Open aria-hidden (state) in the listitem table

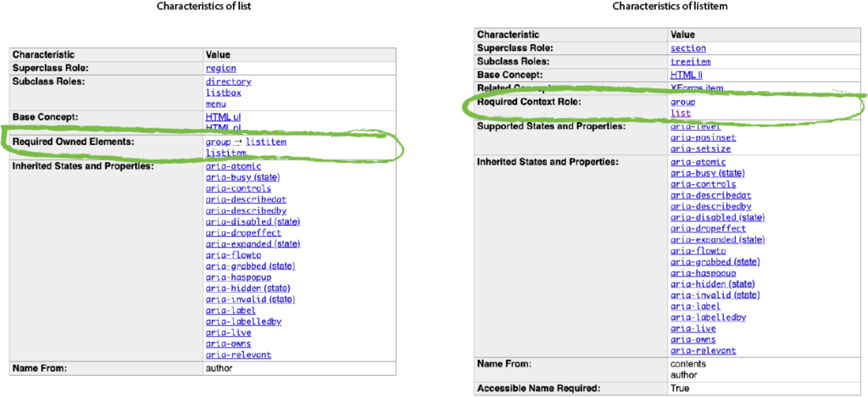(713, 283)
